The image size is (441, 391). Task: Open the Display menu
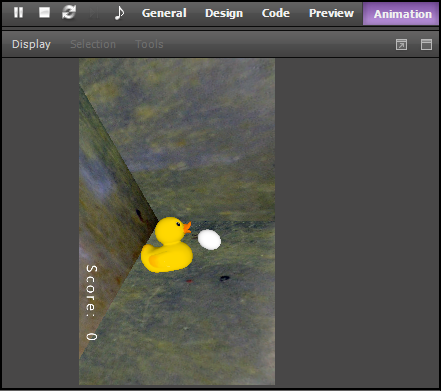click(x=31, y=44)
